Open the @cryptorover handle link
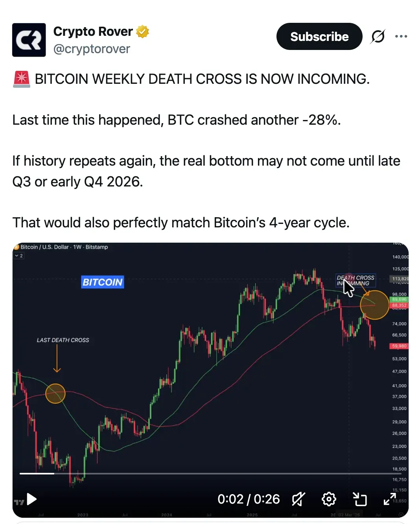This screenshot has height=524, width=420. pyautogui.click(x=92, y=49)
